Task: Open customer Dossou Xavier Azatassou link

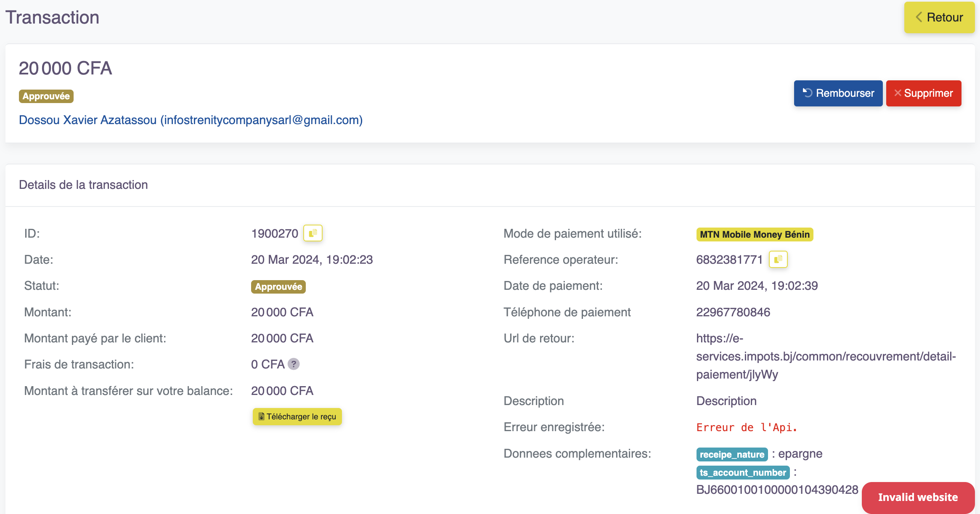Action: pyautogui.click(x=191, y=120)
